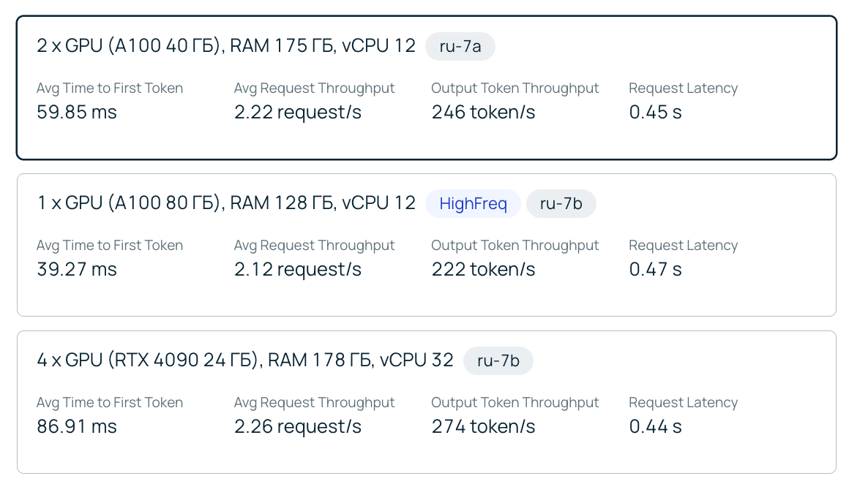Click 'Request Latency' label above 0.47 s
The height and width of the screenshot is (484, 868).
(x=683, y=246)
